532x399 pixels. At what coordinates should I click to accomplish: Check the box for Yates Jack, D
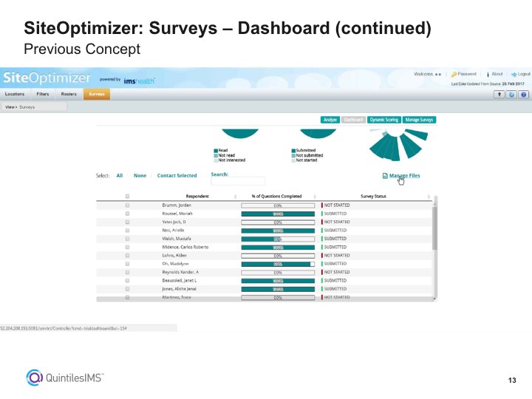coord(127,222)
